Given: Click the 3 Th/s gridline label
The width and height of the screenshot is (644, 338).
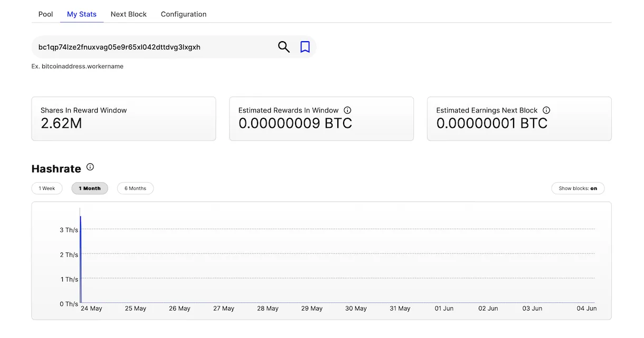Looking at the screenshot, I should point(69,230).
